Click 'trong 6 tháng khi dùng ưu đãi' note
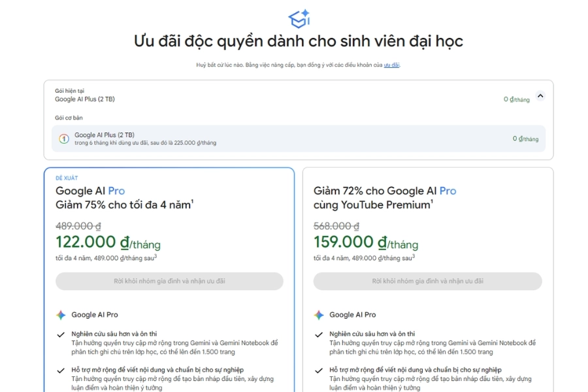This screenshot has height=392, width=588. (x=145, y=143)
